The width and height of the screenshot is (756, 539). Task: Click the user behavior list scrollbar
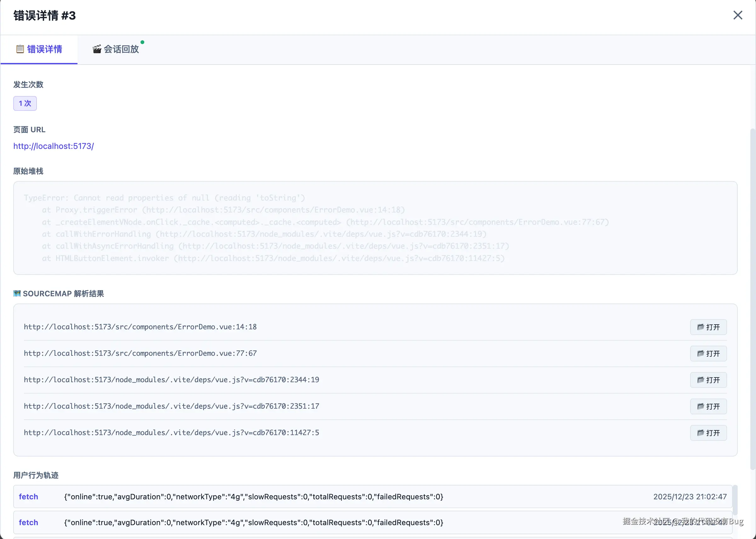(x=735, y=500)
